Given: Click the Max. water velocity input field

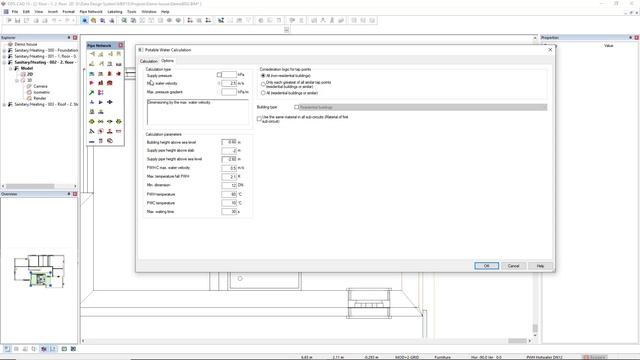Looking at the screenshot, I should coord(229,83).
